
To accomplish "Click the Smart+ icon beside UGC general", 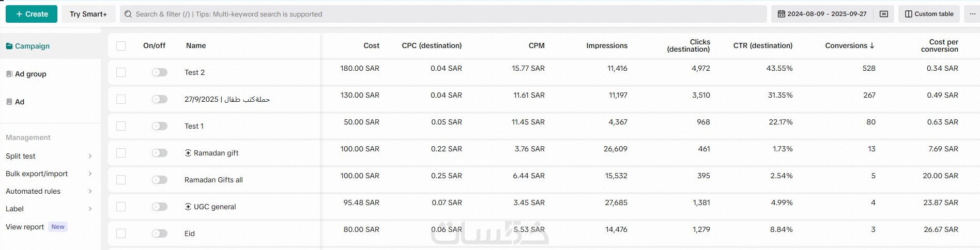I will coord(188,207).
